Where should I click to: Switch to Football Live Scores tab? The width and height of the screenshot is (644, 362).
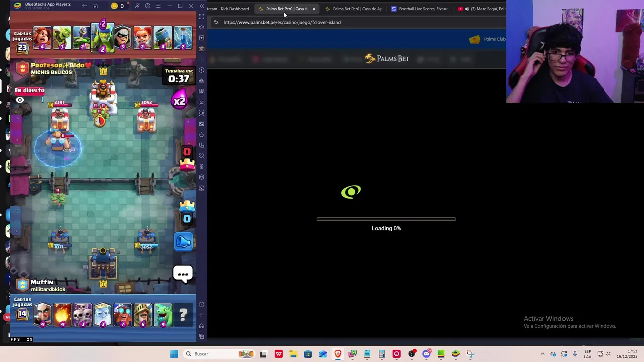coord(420,9)
